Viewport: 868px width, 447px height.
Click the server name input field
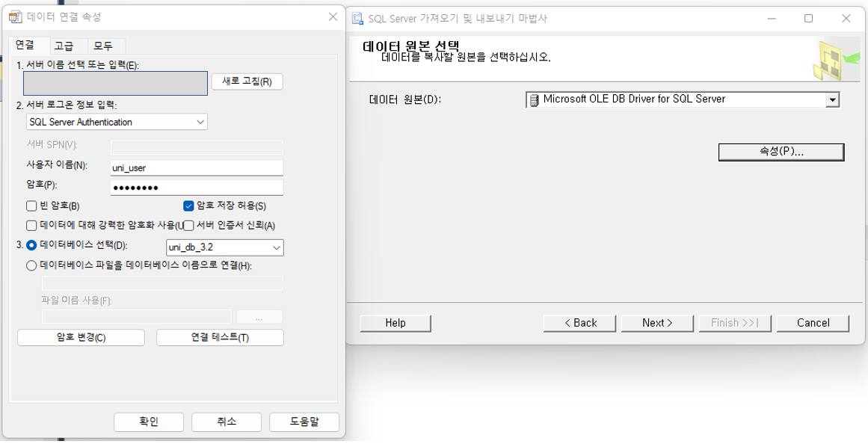point(116,83)
